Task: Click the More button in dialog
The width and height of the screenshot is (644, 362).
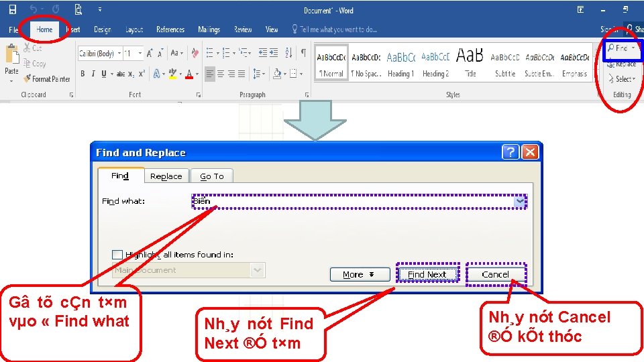Action: coord(360,275)
